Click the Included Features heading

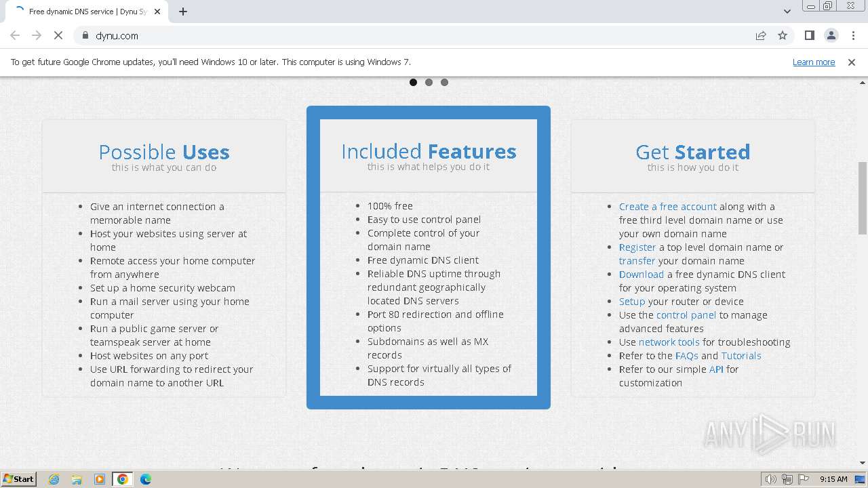pos(429,151)
